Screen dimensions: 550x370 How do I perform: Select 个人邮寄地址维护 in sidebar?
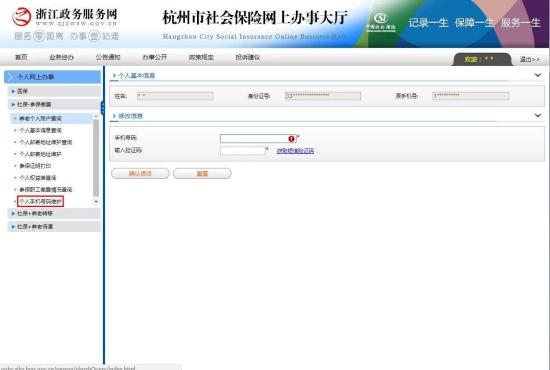[40, 154]
